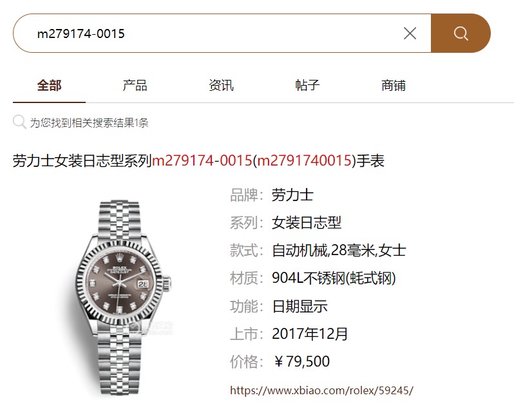Switch to the 产品 tab
The height and width of the screenshot is (420, 514).
coord(135,86)
